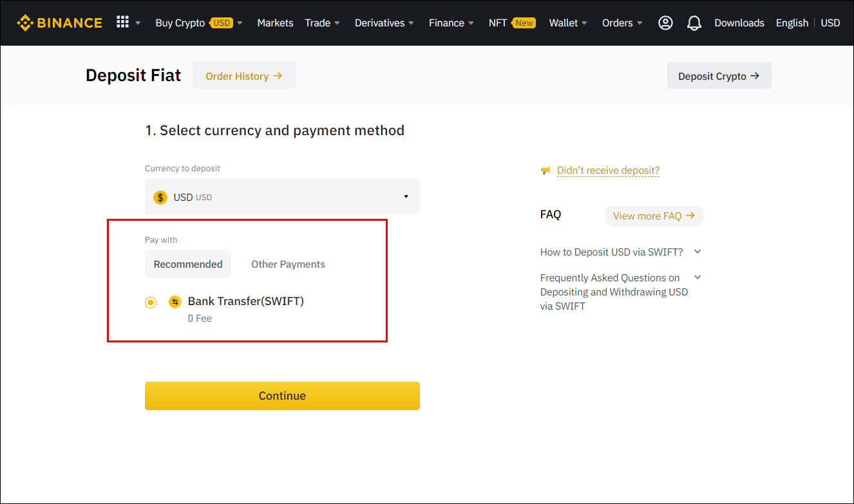Image resolution: width=854 pixels, height=504 pixels.
Task: Expand the Derivatives dropdown menu
Action: click(x=384, y=23)
